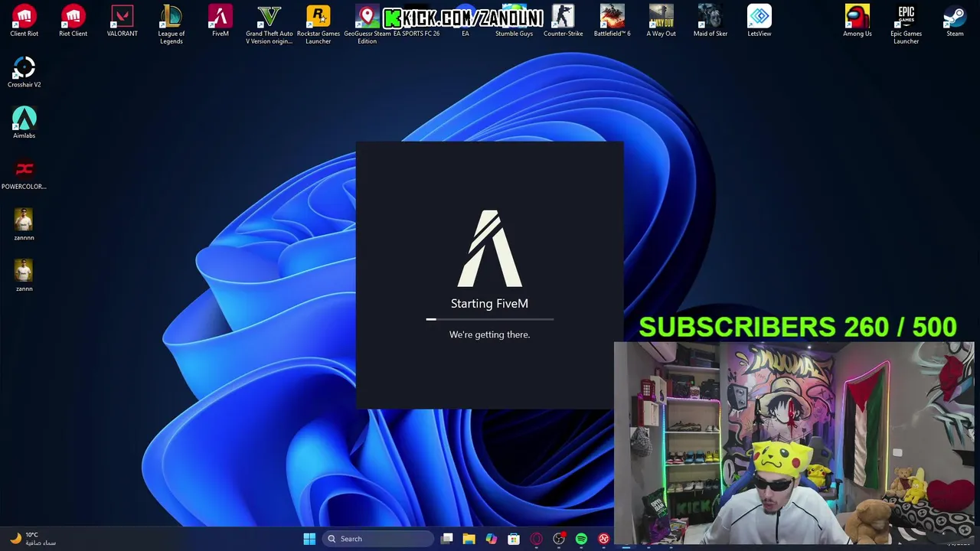Open the Riot Client desktop shortcut
980x551 pixels.
[x=73, y=21]
